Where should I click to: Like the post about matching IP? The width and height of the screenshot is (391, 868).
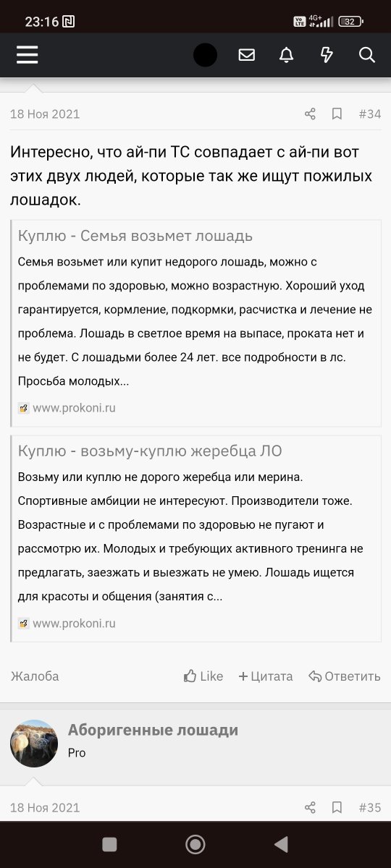click(x=203, y=676)
